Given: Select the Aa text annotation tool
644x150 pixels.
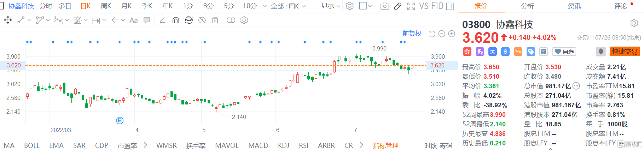Looking at the screenshot, I should tap(133, 20).
